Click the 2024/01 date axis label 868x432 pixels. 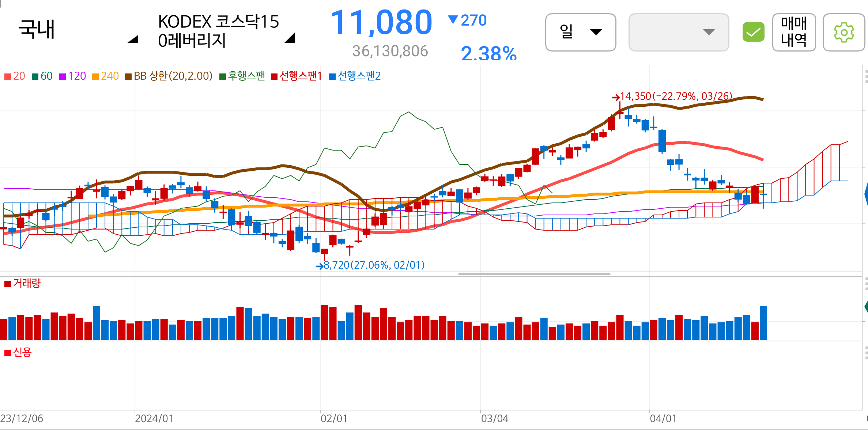(x=154, y=418)
